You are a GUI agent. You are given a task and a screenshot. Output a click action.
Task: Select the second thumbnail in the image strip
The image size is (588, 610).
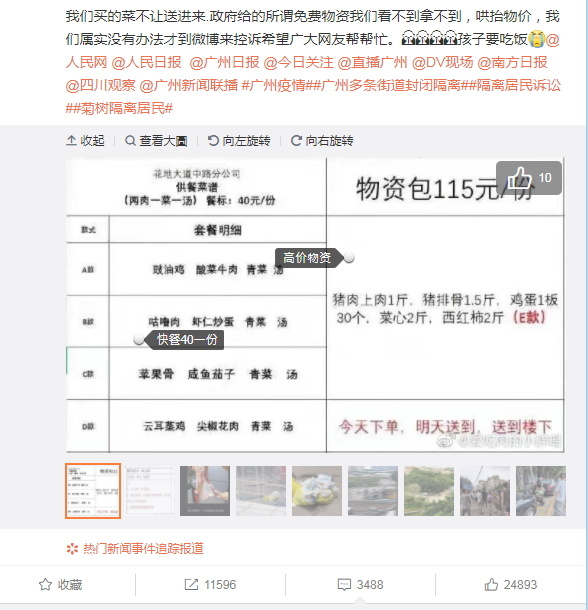(x=149, y=491)
